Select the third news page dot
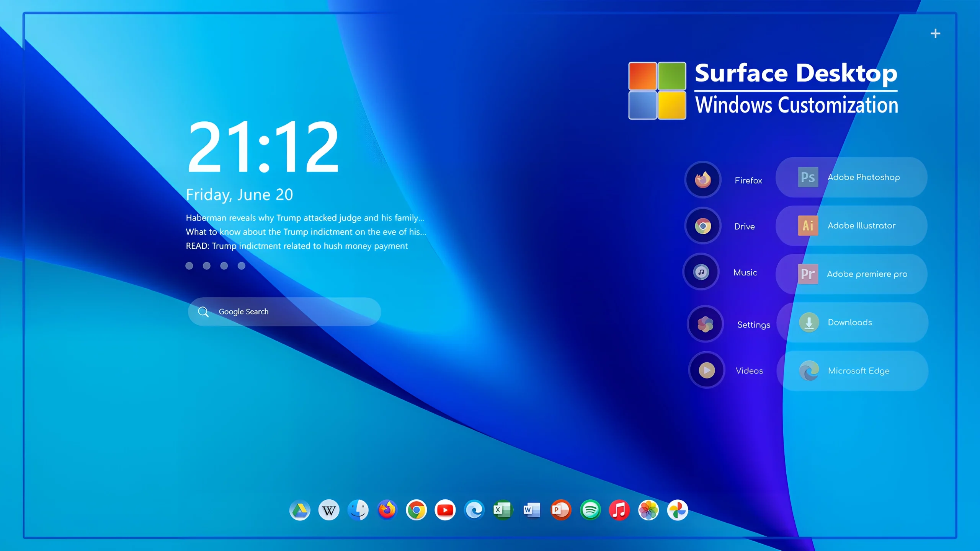Screen dimensions: 980x551 pos(224,266)
